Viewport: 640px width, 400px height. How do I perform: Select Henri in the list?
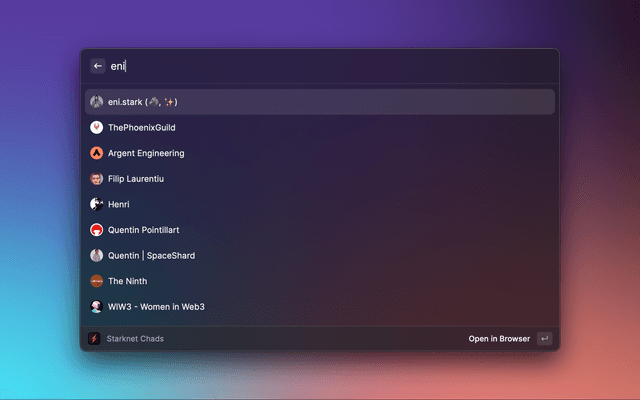[x=320, y=204]
